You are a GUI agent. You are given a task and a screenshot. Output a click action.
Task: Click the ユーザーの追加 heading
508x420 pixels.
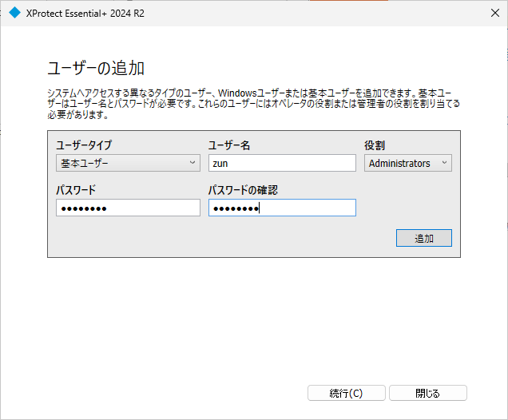pyautogui.click(x=96, y=69)
